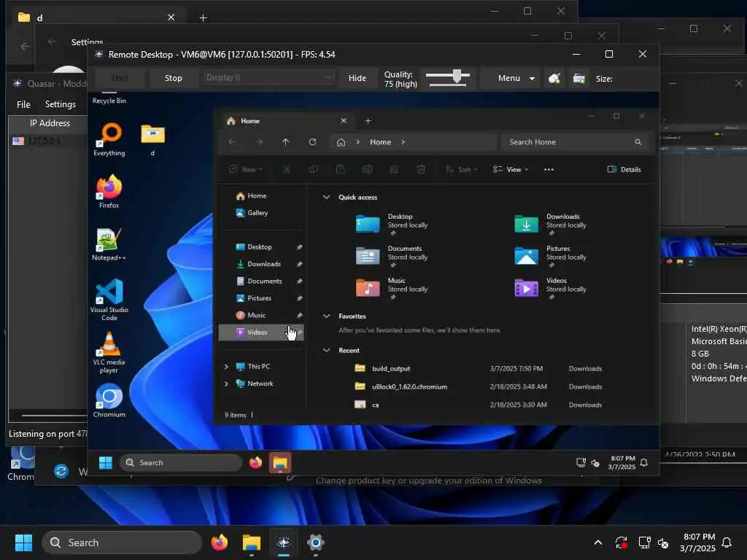Show hidden icons chevron in system tray
The height and width of the screenshot is (560, 747).
tap(598, 542)
